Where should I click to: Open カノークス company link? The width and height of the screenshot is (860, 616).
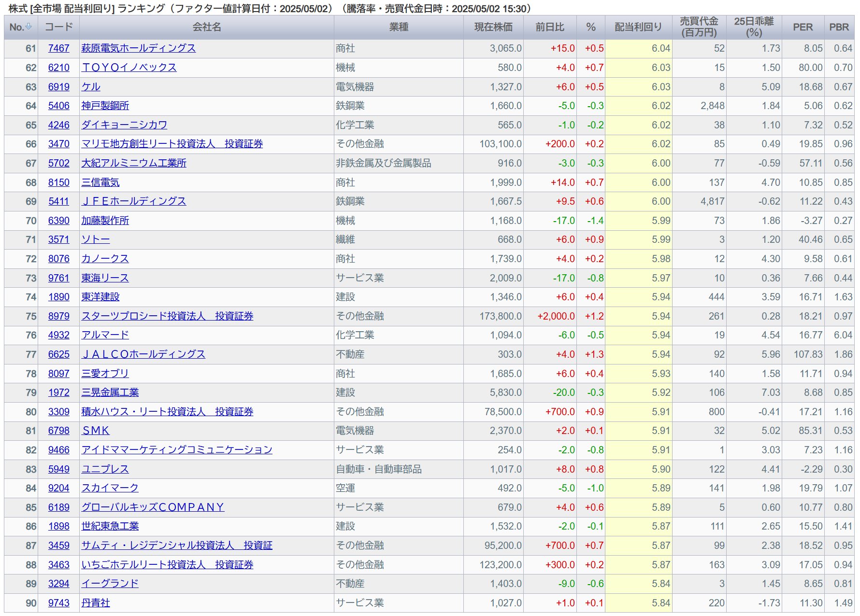coord(105,259)
